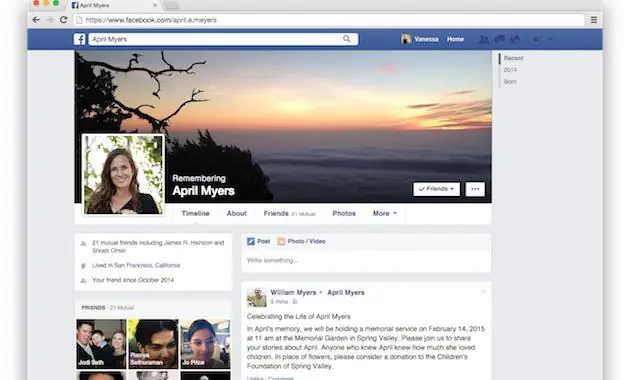Click April Myers name in post header
Screen dimensions: 630x380
tap(346, 292)
